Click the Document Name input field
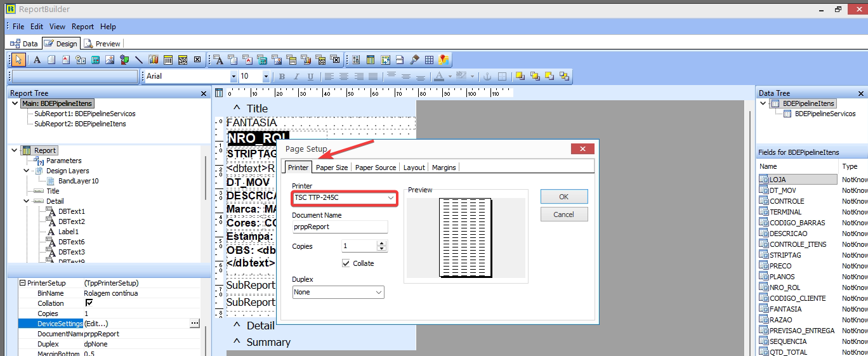The image size is (868, 356). coord(339,227)
